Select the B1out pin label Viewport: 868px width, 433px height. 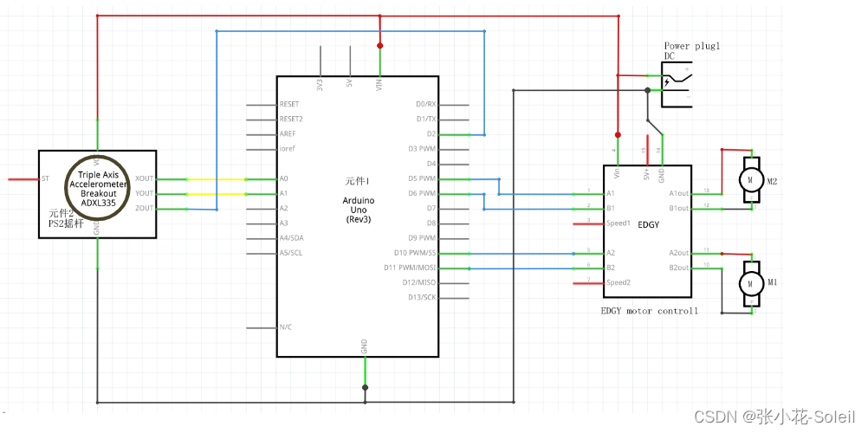678,208
